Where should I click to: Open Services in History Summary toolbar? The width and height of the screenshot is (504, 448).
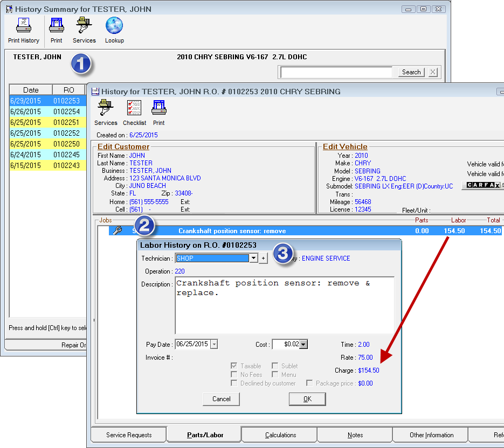coord(84,30)
